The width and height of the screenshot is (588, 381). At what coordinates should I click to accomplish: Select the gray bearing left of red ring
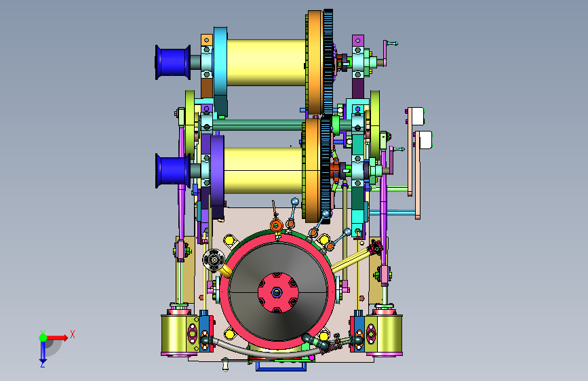point(214,260)
